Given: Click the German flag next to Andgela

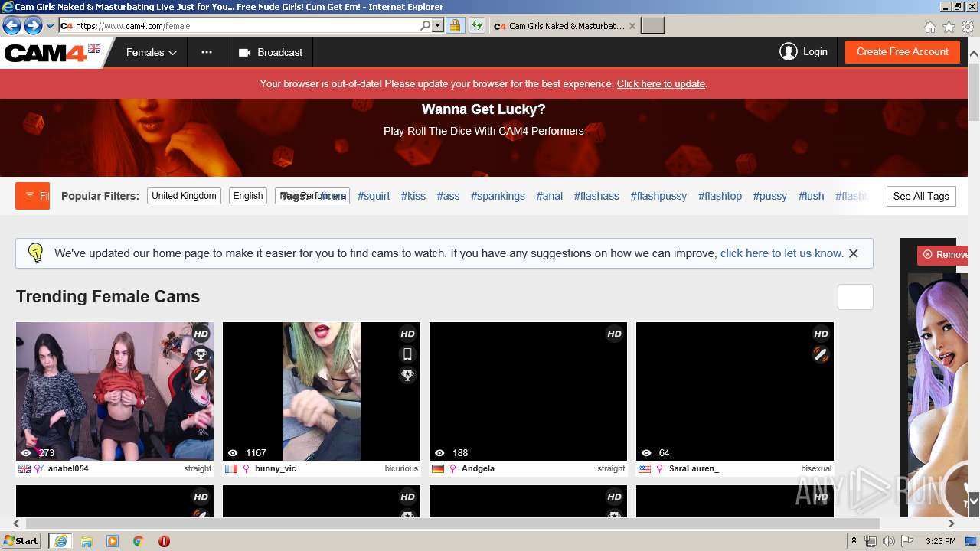Looking at the screenshot, I should coord(438,468).
